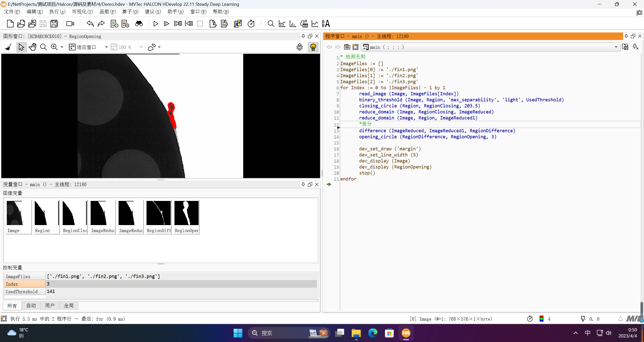Toggle the status bar profiler stopwatch
644x342 pixels.
click(x=530, y=319)
